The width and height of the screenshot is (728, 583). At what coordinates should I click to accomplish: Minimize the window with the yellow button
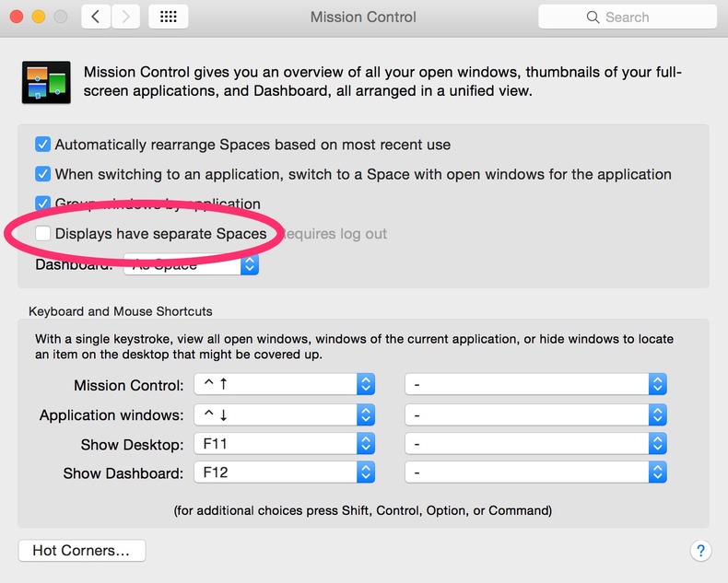tap(39, 17)
